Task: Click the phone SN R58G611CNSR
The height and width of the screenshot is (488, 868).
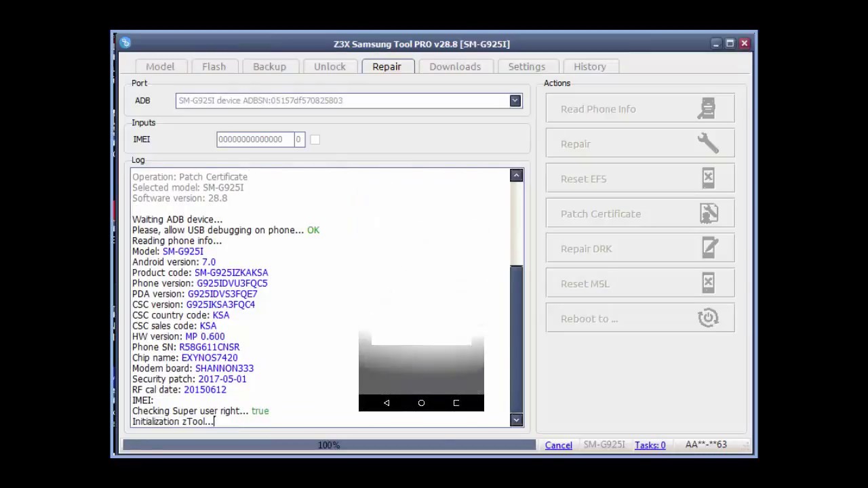Action: [209, 347]
